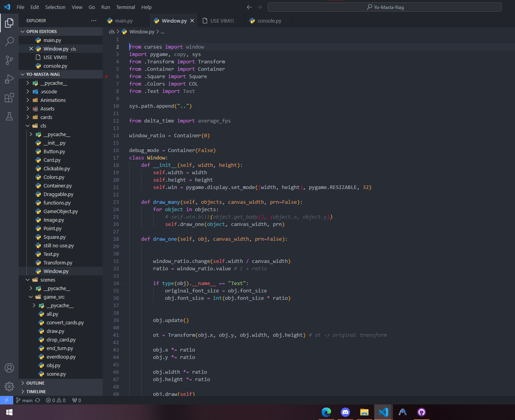Image resolution: width=515 pixels, height=420 pixels.
Task: Click the Explorer more actions ellipsis
Action: (x=93, y=21)
